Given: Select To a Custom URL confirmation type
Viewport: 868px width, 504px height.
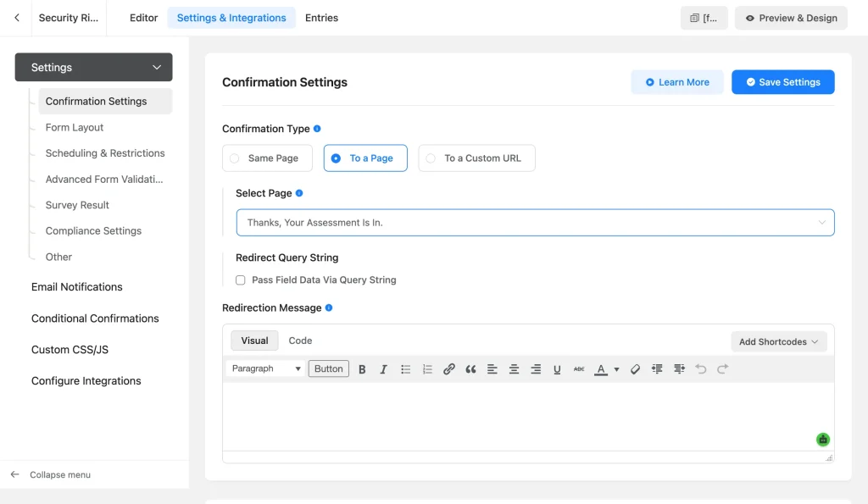Looking at the screenshot, I should 476,158.
